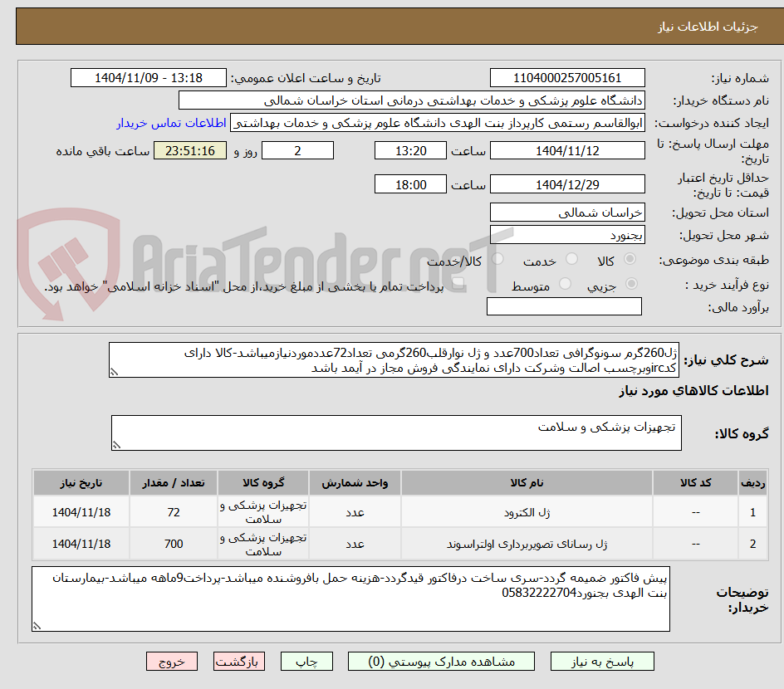784x689 pixels.
Task: Click the توضیحات خریدار notes textarea
Action: 351,599
